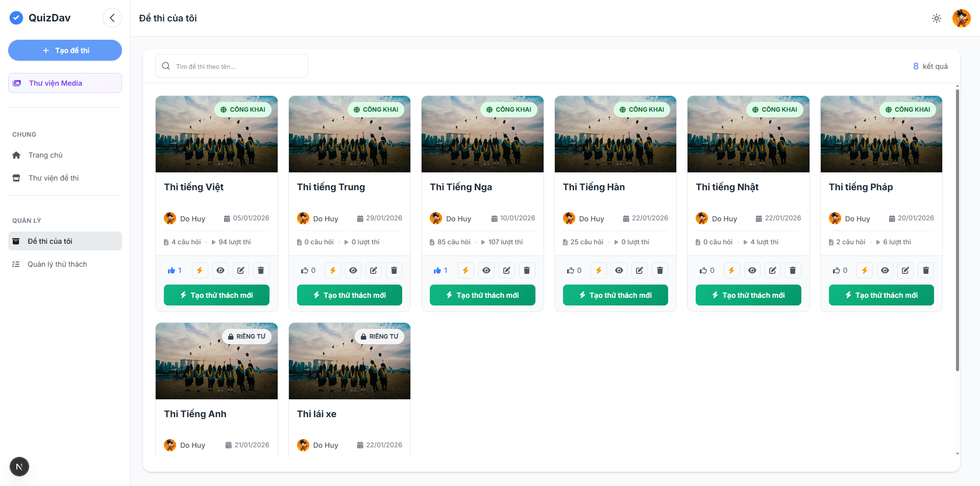Go to Trang chủ
Image resolution: width=980 pixels, height=486 pixels.
[x=45, y=155]
